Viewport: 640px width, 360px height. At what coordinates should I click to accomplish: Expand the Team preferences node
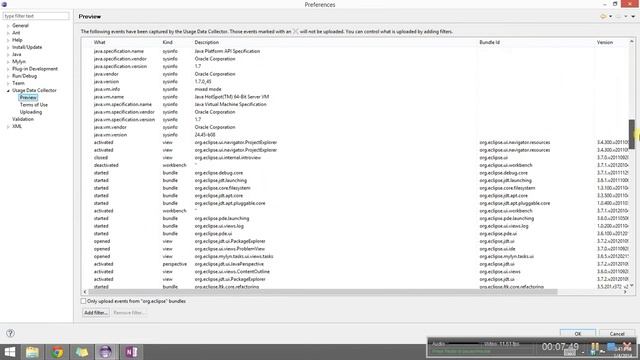tap(8, 83)
